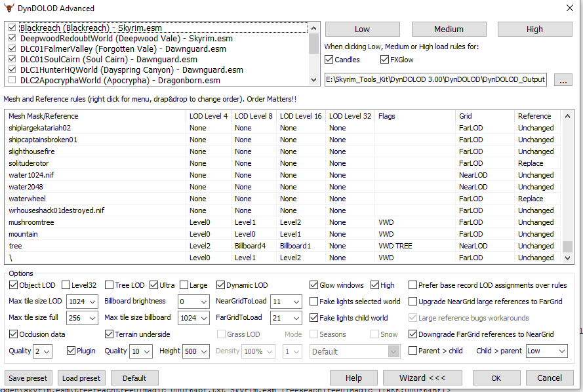Screen dimensions: 583x392
Task: Load Medium preset rules
Action: tap(449, 29)
